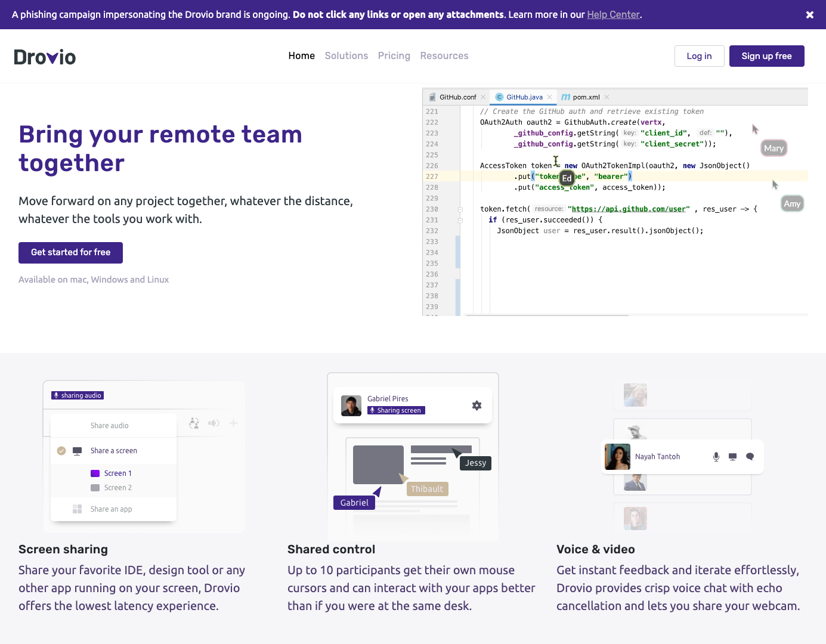Viewport: 826px width, 644px height.
Task: Click Nayah Tantoh's profile photo
Action: click(617, 457)
